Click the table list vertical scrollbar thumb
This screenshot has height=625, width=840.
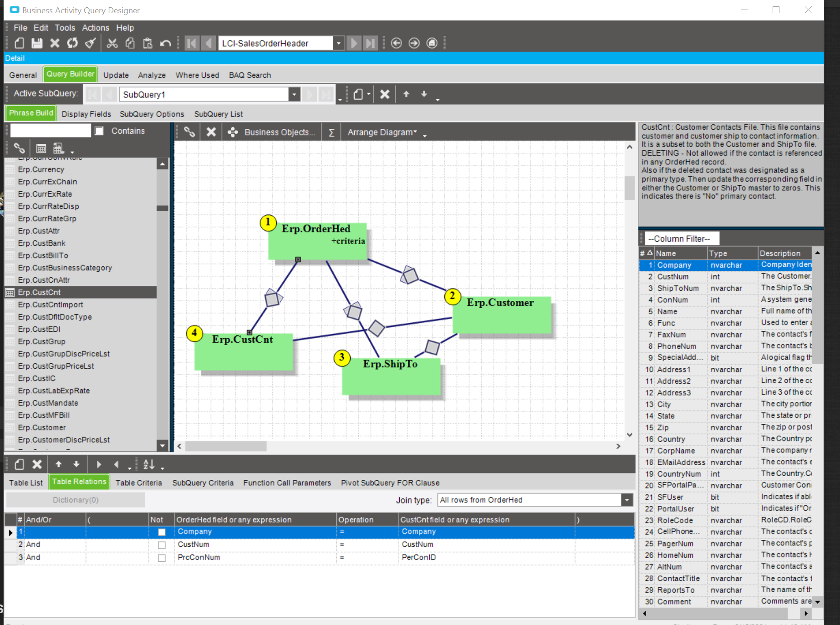pos(163,208)
